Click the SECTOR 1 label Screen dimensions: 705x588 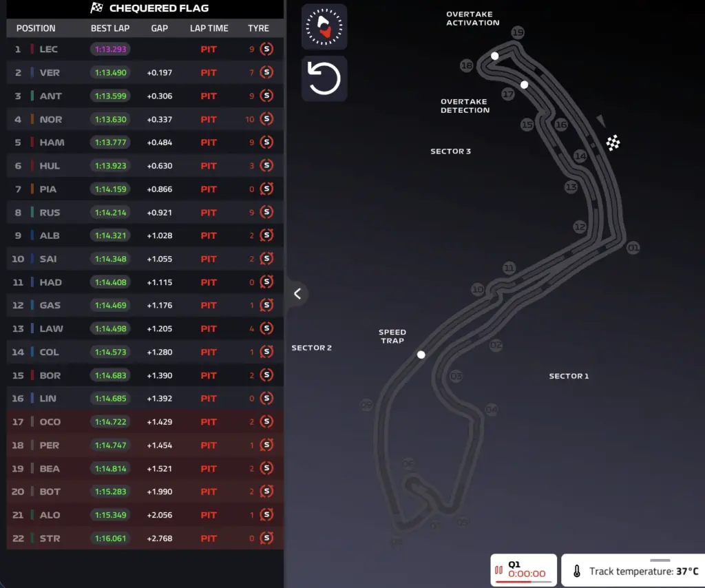click(569, 376)
